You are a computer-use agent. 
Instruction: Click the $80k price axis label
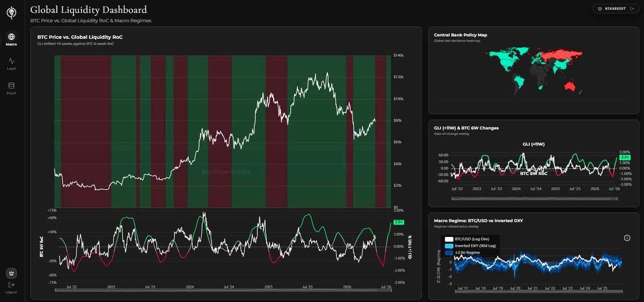(398, 120)
